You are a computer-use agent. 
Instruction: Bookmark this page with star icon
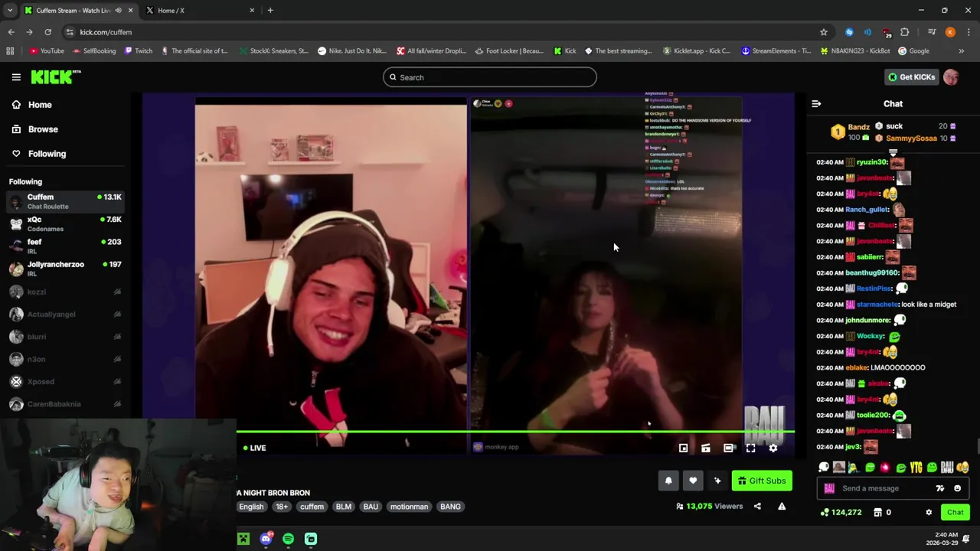click(x=824, y=32)
